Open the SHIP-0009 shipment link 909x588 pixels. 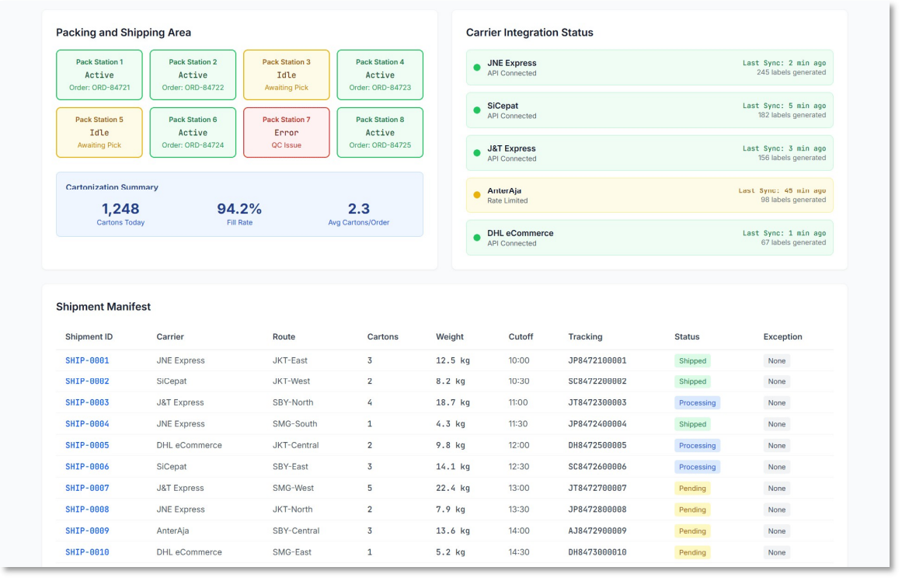(x=87, y=531)
